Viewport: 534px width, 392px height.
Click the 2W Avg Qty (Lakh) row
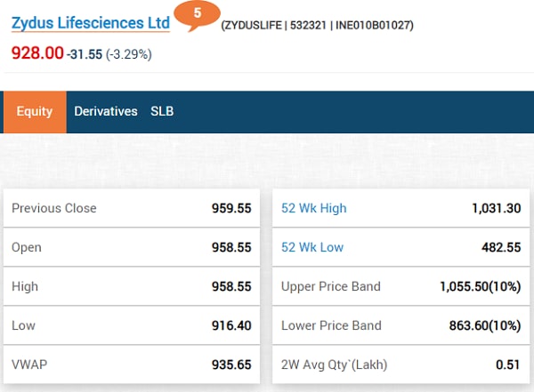click(400, 364)
